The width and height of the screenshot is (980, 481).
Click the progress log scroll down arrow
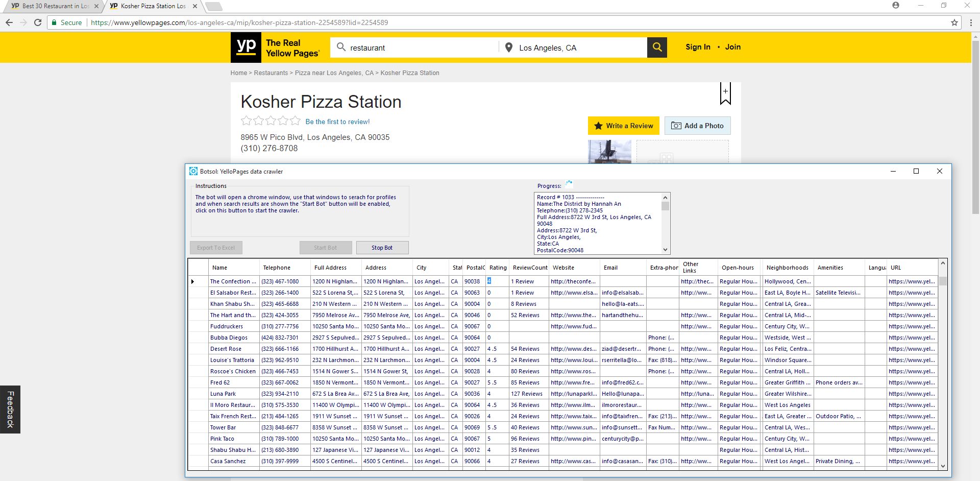click(x=665, y=250)
